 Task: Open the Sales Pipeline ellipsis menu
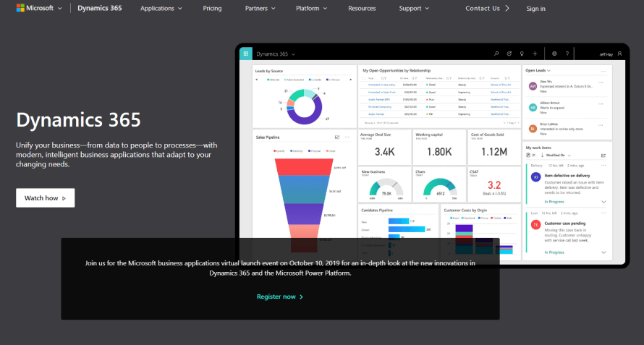click(x=347, y=137)
